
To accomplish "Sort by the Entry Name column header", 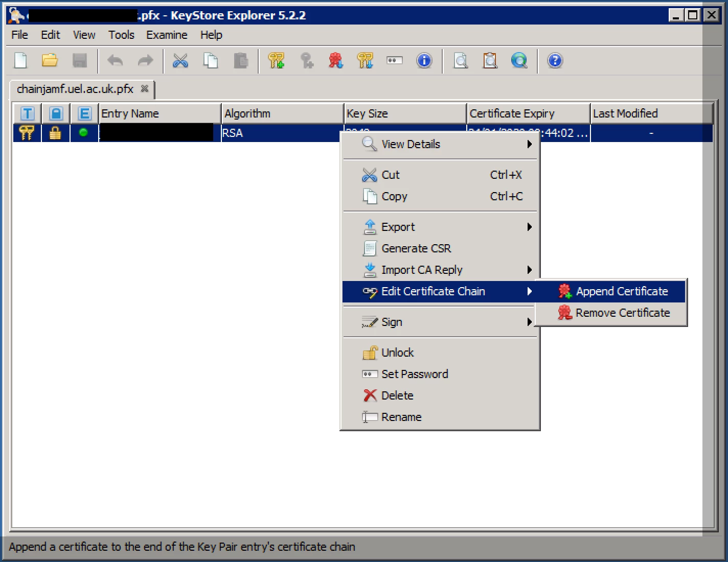I will 160,113.
